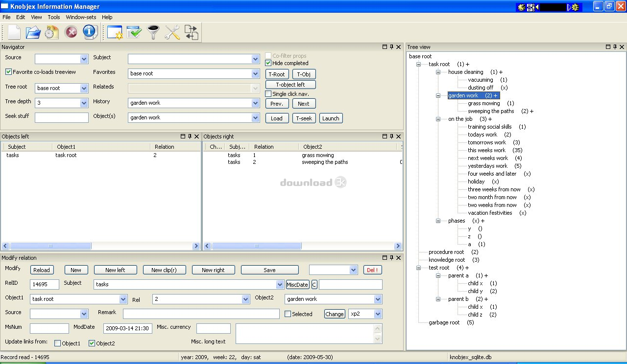Click Misc. long text scrollbar down arrow
Viewport: 627px width, 364px height.
(x=377, y=339)
